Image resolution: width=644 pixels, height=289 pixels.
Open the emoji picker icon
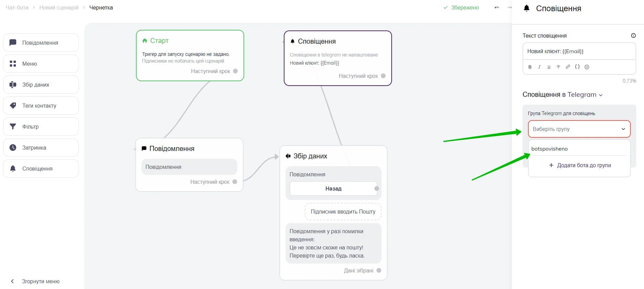click(x=587, y=67)
